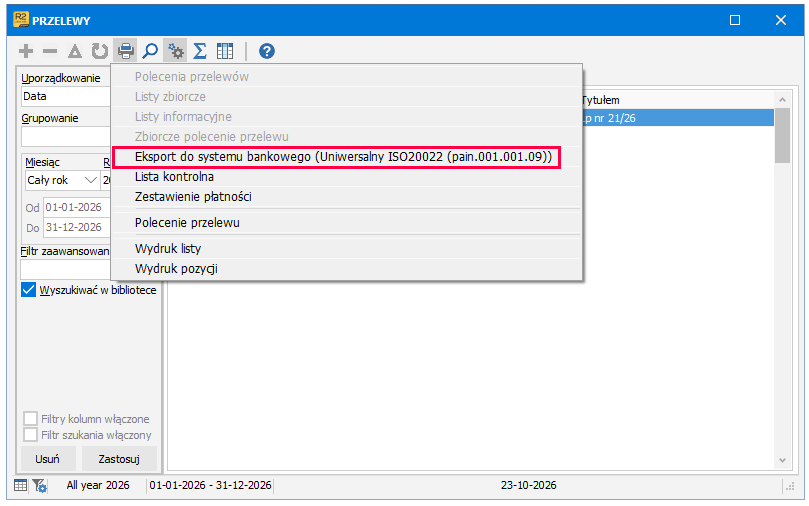Click the list scrollbar down arrow

click(782, 461)
